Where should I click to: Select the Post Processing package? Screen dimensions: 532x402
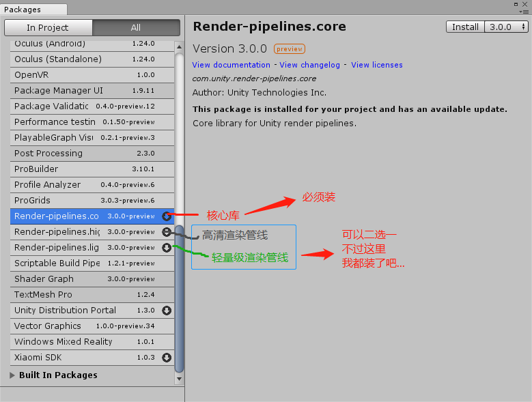click(92, 154)
